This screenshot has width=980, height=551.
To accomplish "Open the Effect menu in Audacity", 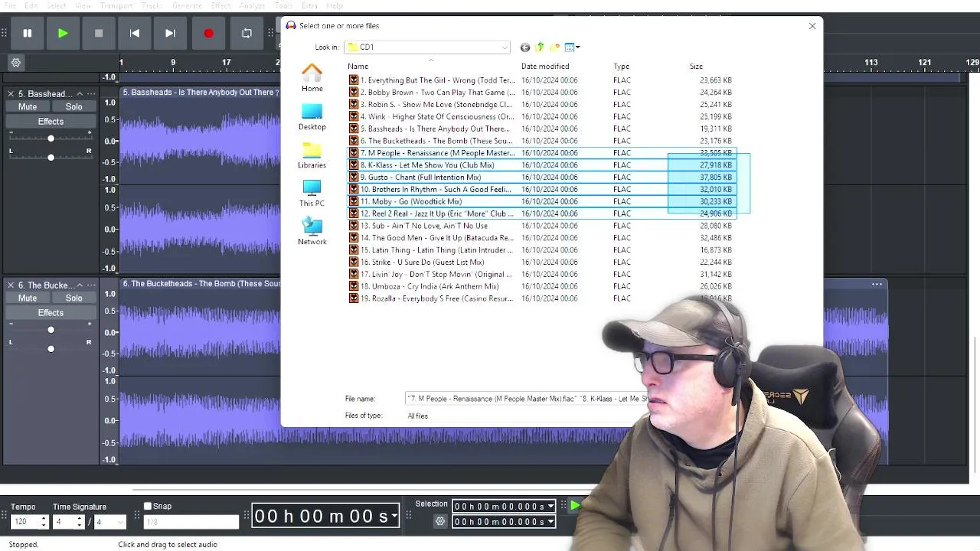I will (220, 5).
